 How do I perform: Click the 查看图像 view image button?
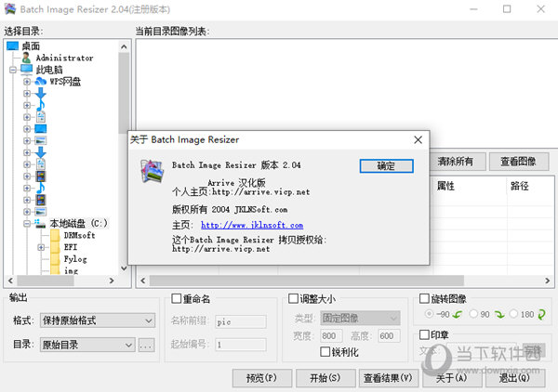(519, 162)
